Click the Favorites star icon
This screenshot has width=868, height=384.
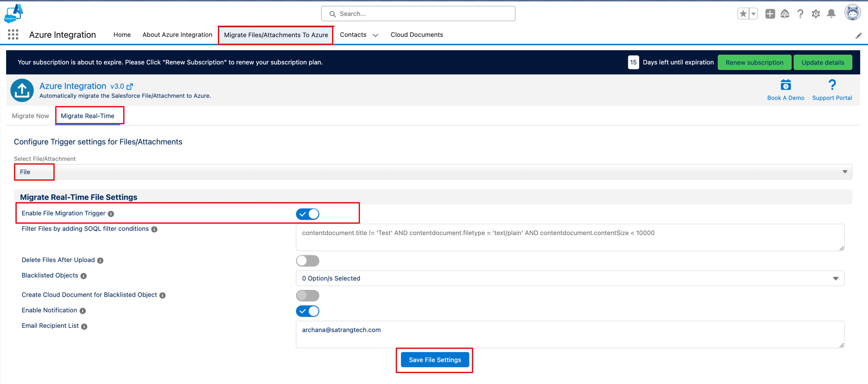tap(743, 13)
